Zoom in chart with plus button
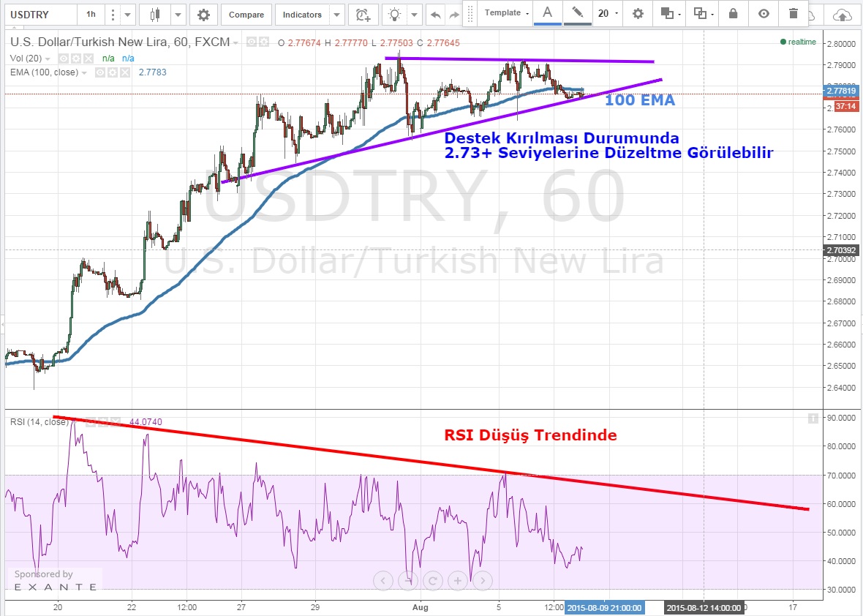Screen dimensions: 863x616 coord(458,581)
